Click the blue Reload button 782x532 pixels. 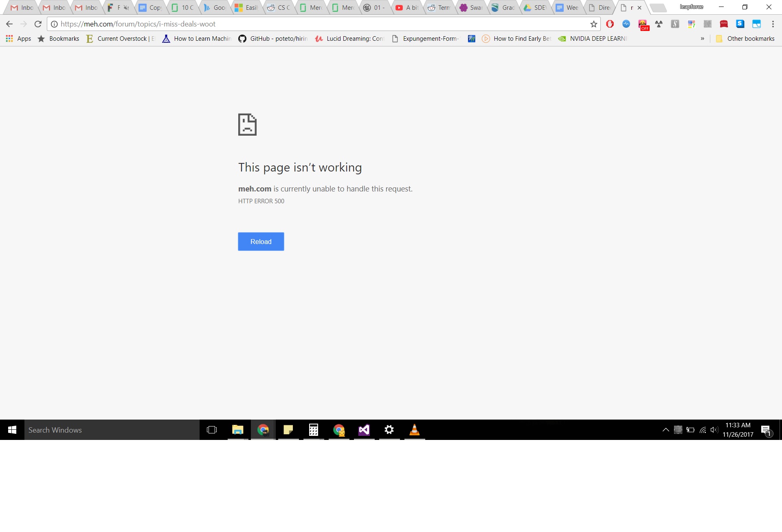(x=261, y=242)
